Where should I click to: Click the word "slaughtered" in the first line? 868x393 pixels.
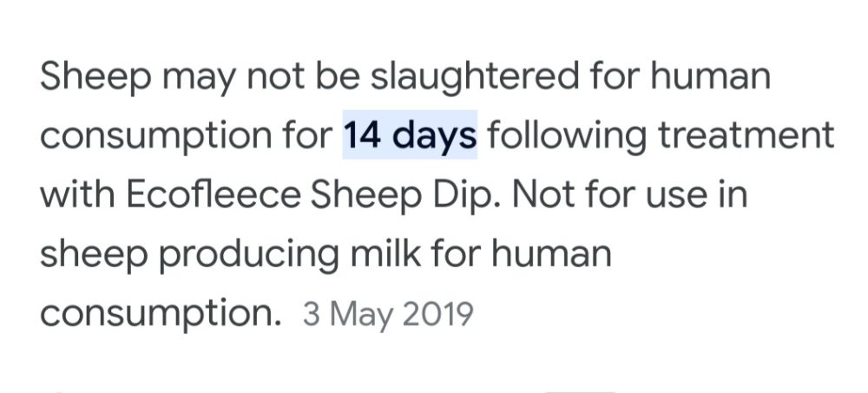point(475,78)
